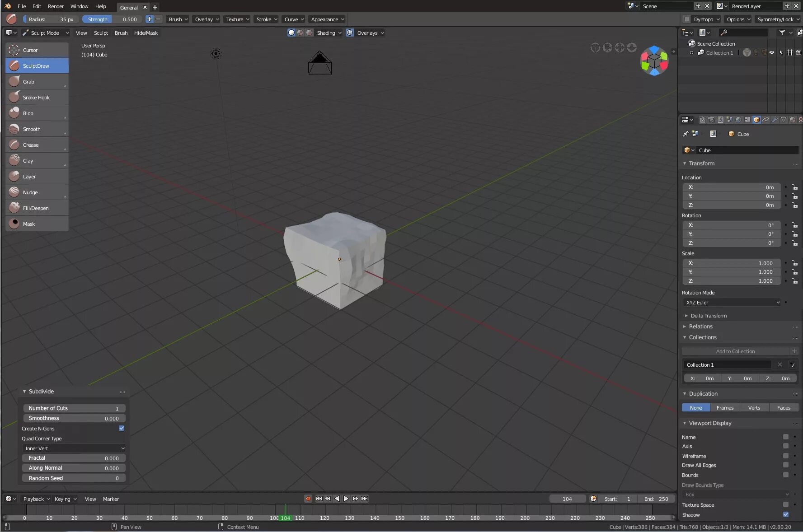
Task: Open the Appearance dropdown
Action: coord(327,19)
